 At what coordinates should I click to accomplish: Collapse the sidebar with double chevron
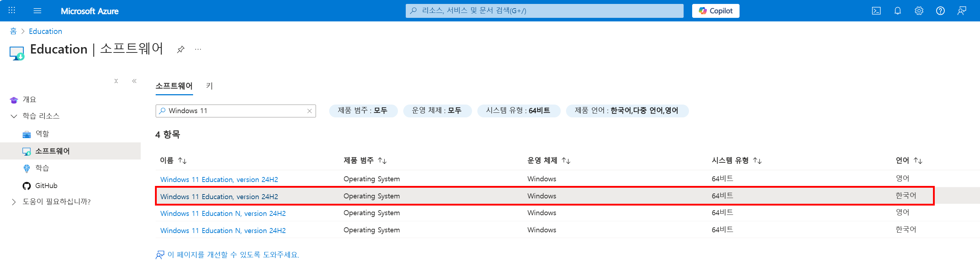134,81
